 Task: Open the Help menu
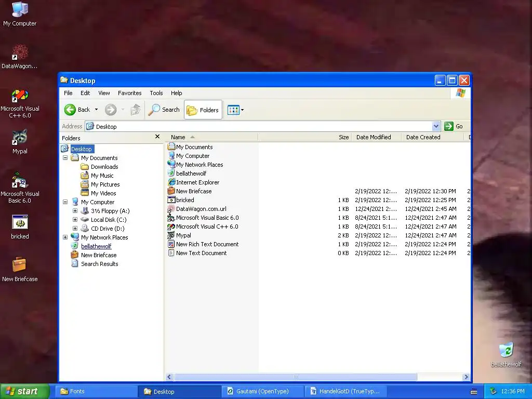177,93
